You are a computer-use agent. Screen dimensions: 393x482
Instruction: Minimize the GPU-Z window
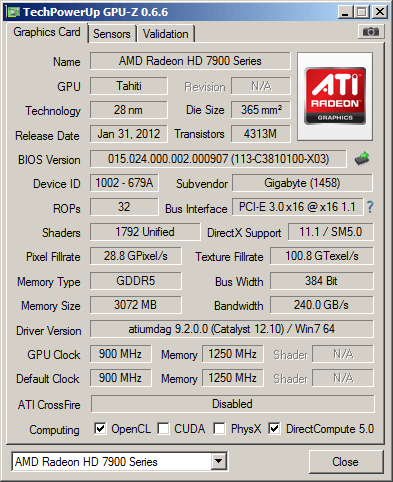(x=345, y=12)
